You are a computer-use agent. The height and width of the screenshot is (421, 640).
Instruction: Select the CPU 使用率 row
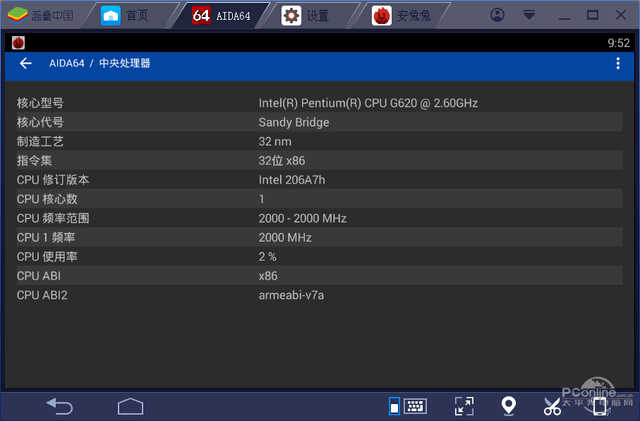[x=319, y=256]
